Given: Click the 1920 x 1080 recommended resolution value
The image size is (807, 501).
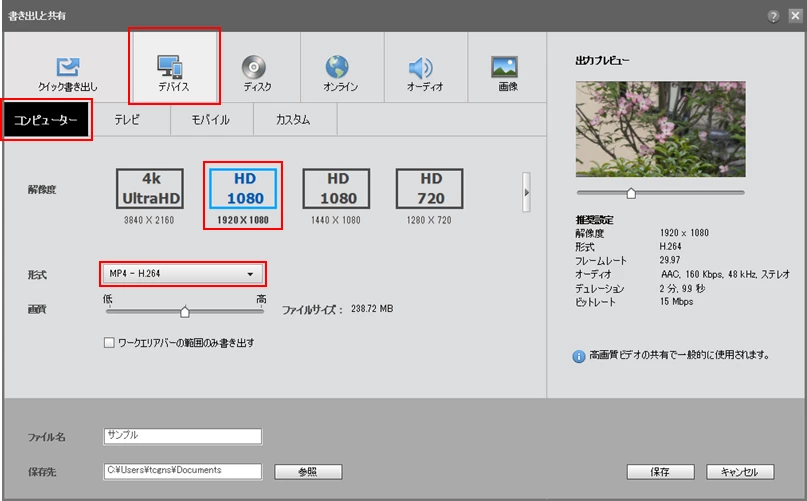Looking at the screenshot, I should click(x=684, y=233).
